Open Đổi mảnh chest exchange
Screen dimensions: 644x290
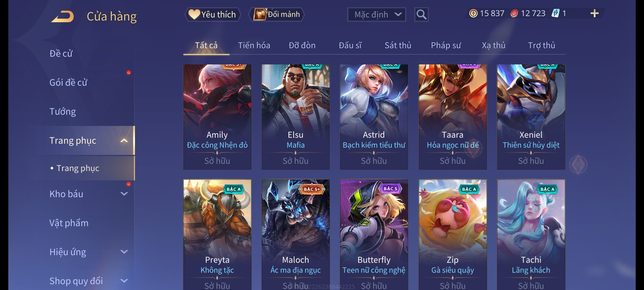pos(276,15)
